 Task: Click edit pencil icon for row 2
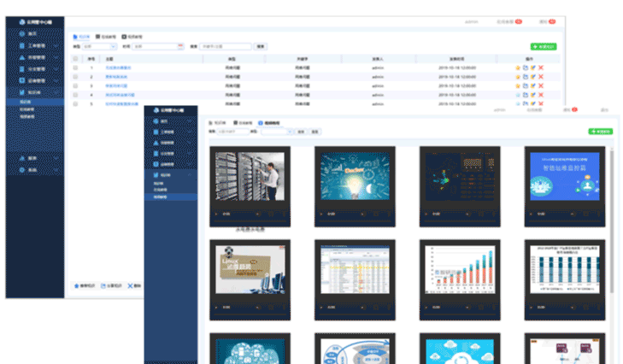[x=532, y=77]
